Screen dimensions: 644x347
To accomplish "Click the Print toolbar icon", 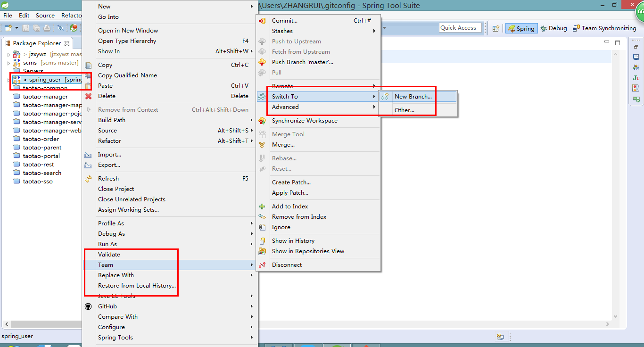I will click(x=47, y=28).
